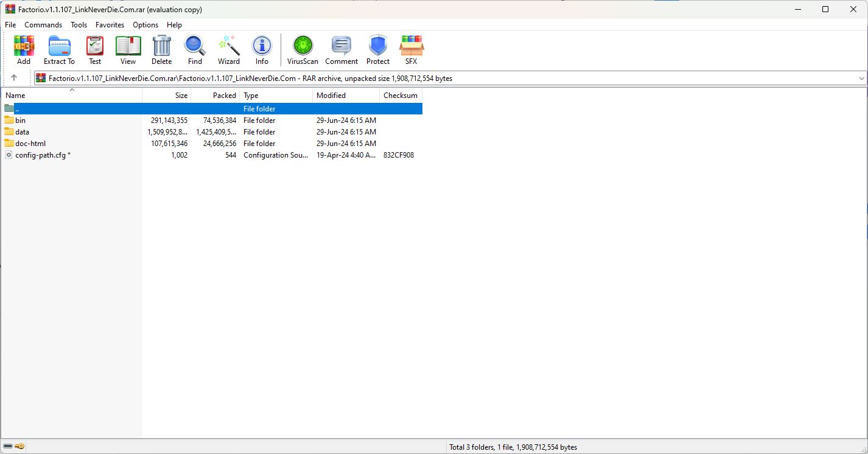The image size is (868, 454).
Task: Launch the Wizard tool
Action: [229, 49]
